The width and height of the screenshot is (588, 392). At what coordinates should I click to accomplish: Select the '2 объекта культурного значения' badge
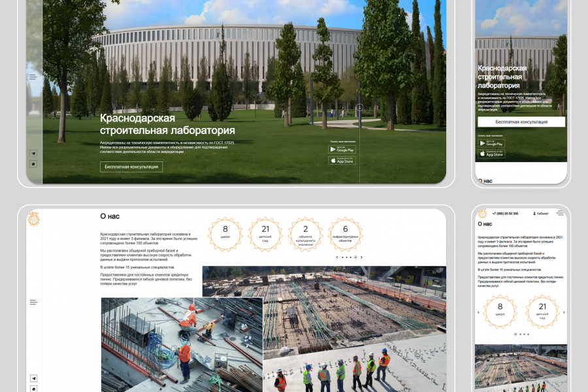click(x=305, y=234)
